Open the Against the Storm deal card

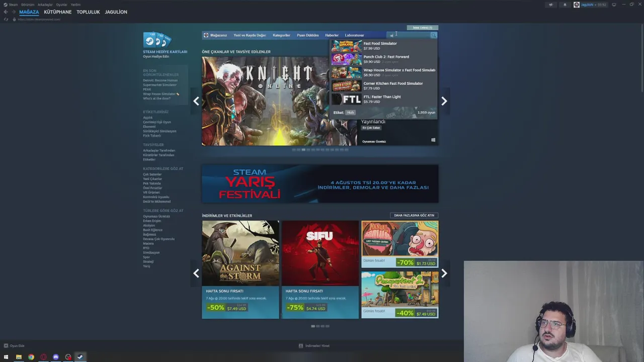click(x=240, y=269)
